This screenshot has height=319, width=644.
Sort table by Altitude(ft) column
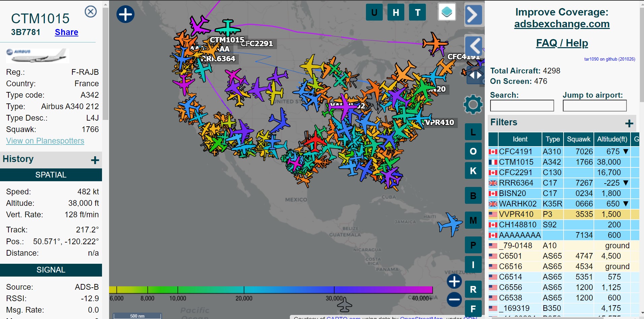pyautogui.click(x=612, y=139)
